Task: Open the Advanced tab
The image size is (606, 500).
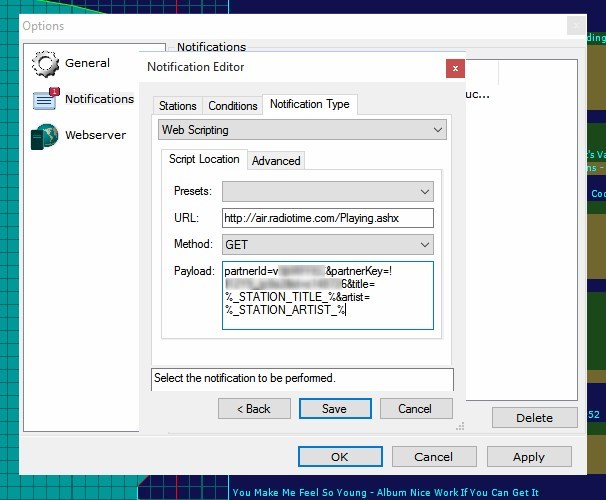Action: coord(276,160)
